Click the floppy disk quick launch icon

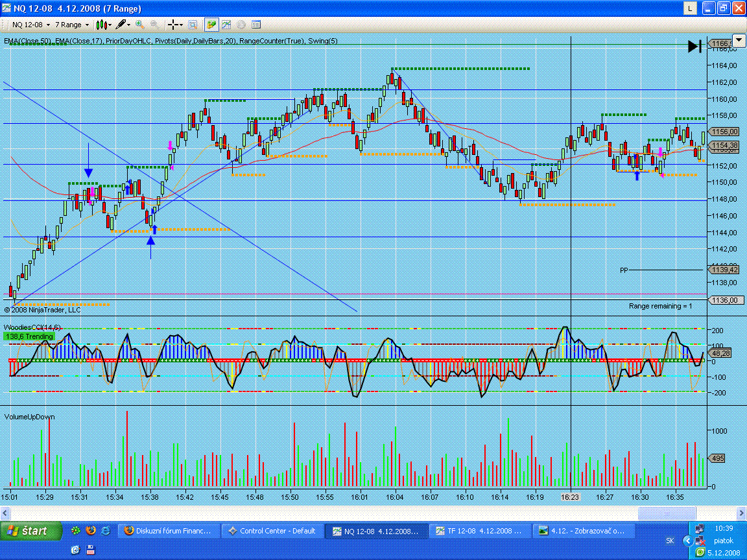point(91,550)
